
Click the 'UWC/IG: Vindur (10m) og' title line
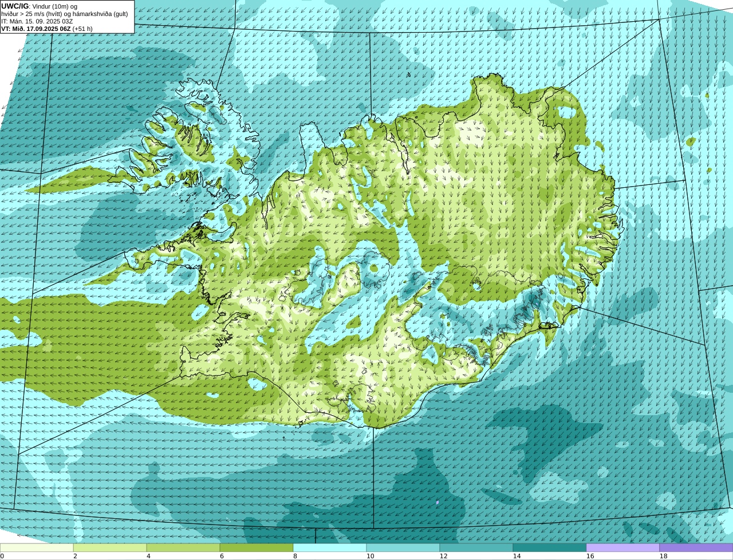point(39,6)
